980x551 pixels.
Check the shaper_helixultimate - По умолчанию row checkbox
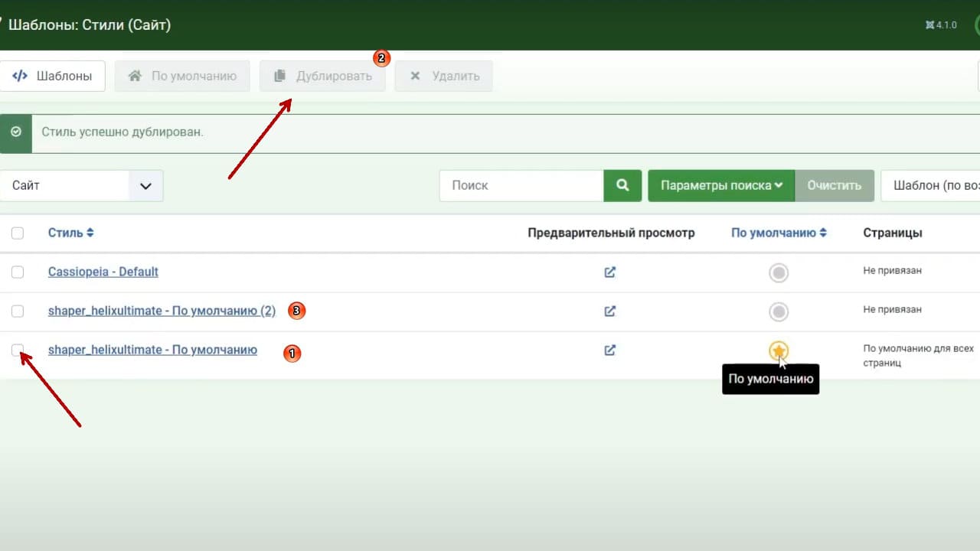(18, 350)
